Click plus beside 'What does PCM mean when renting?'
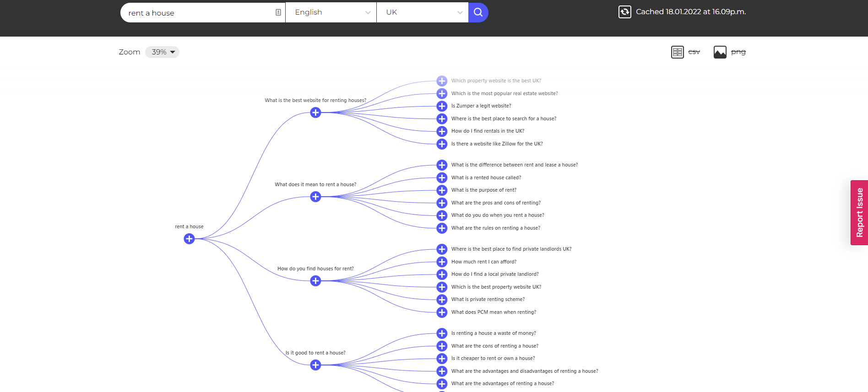Viewport: 868px width, 392px height. [442, 312]
